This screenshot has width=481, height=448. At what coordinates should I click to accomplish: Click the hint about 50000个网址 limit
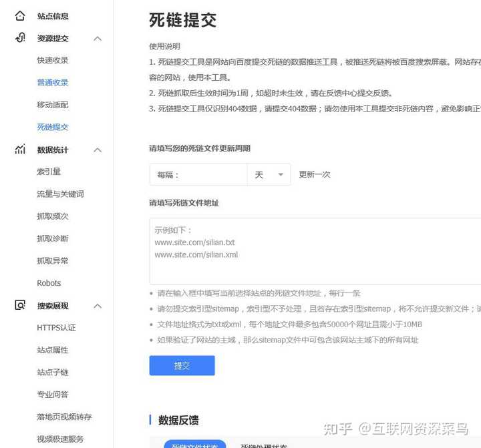[x=289, y=324]
